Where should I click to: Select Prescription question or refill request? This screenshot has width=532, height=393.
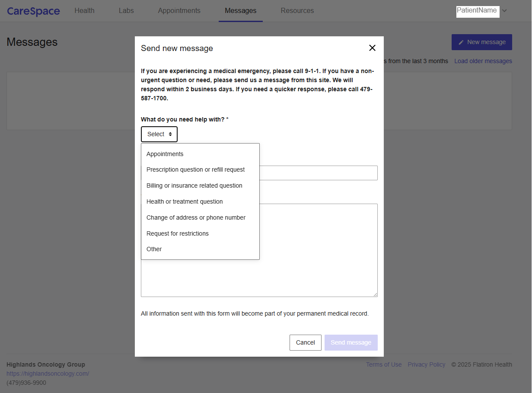pos(195,169)
